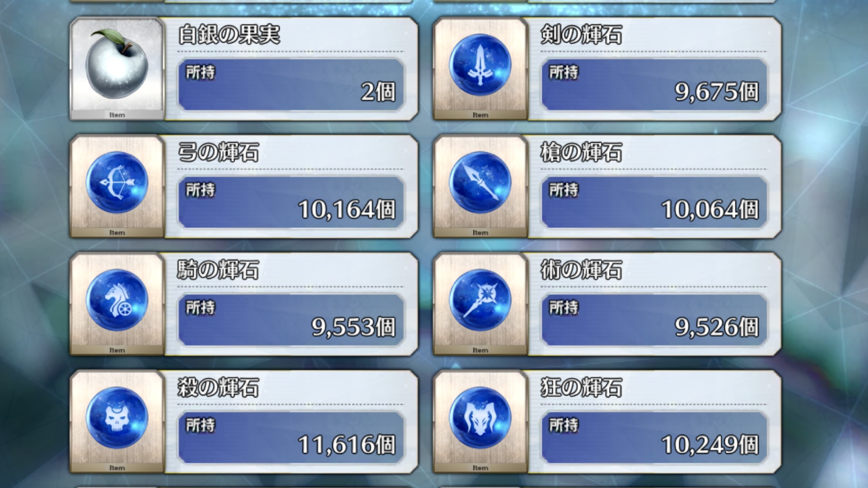This screenshot has height=488, width=868.
Task: Click the 10,064個 owned count bar
Action: (654, 202)
